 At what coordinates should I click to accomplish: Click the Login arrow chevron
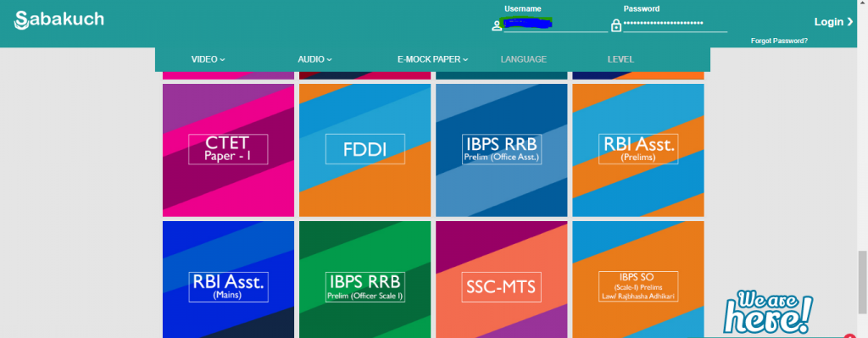[849, 22]
